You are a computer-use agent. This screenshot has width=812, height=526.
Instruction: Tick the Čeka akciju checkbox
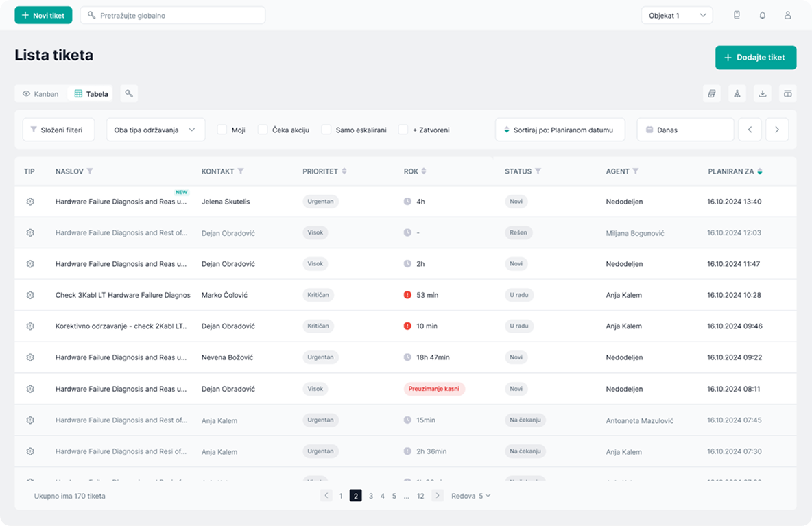(x=263, y=130)
